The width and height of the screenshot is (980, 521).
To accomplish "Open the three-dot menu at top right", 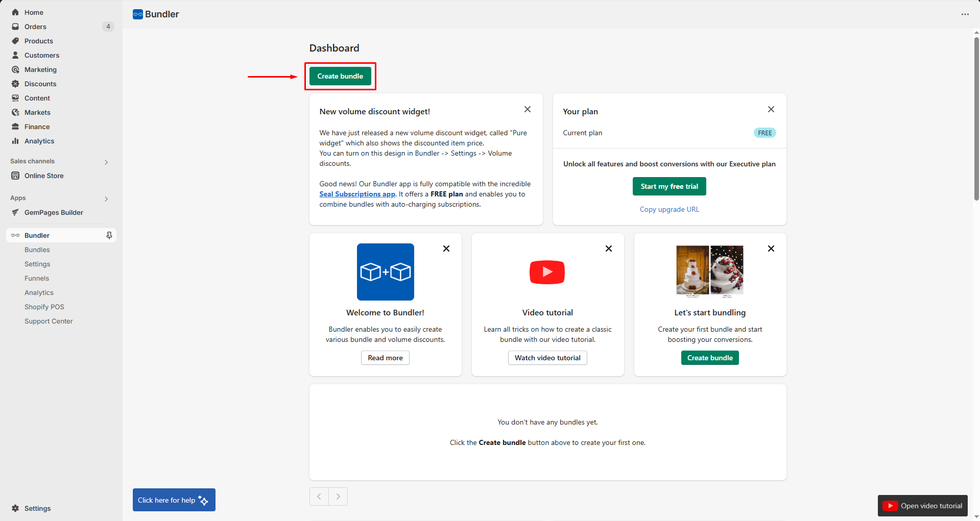I will [965, 14].
